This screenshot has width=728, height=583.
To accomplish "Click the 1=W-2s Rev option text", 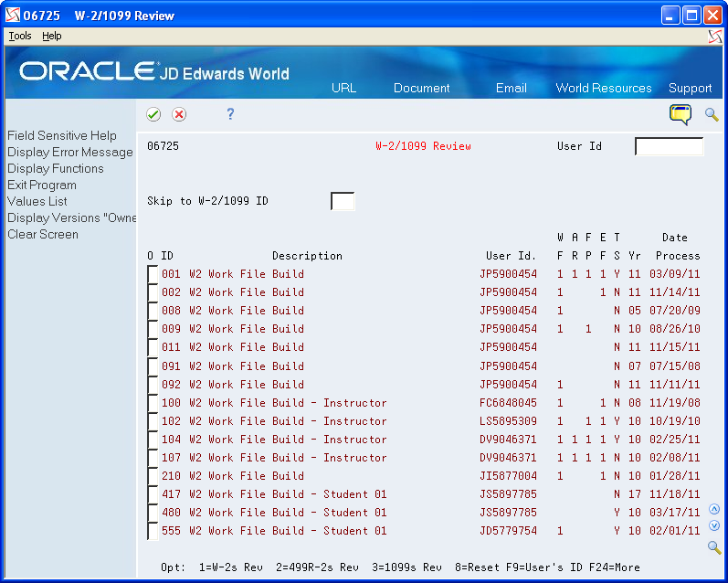I will tap(231, 567).
